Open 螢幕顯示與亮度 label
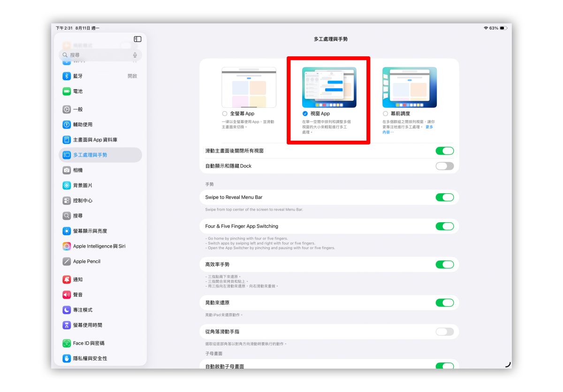Viewport: 563px width, 392px height. point(90,231)
